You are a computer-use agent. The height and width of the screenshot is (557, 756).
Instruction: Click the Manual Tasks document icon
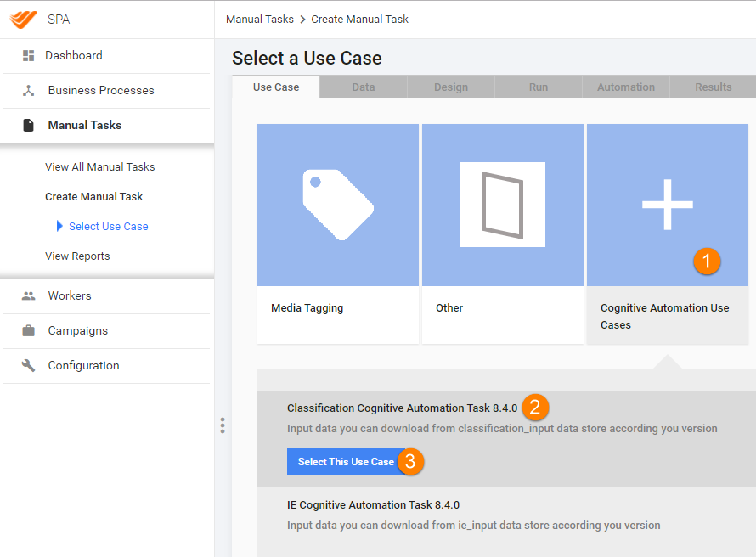pos(28,126)
